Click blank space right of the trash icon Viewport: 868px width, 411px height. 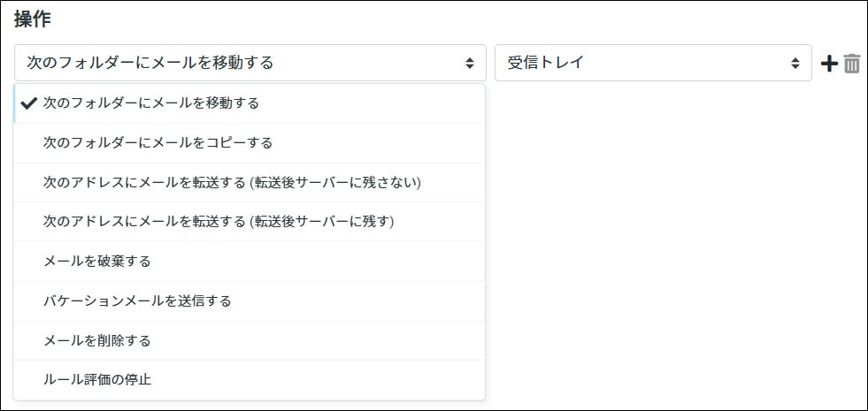point(864,64)
